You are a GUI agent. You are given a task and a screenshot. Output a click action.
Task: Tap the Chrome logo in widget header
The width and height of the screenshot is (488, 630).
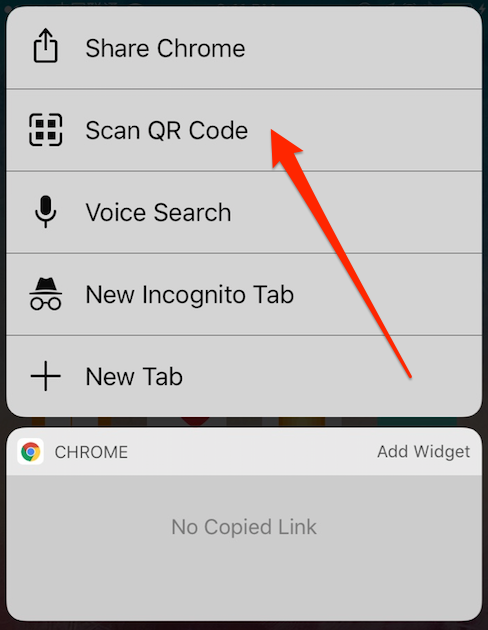pyautogui.click(x=31, y=452)
